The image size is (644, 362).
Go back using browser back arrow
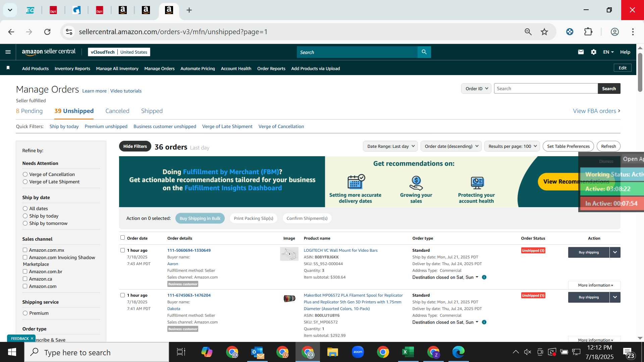11,32
